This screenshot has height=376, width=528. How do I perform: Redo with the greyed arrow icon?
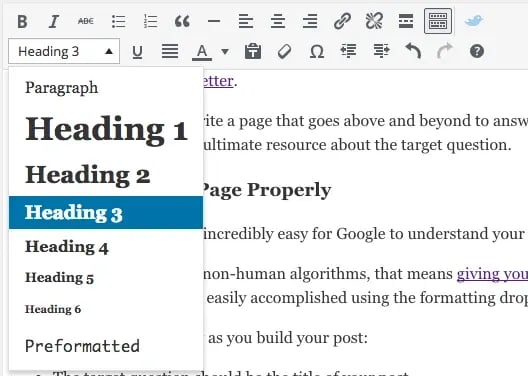coord(444,51)
